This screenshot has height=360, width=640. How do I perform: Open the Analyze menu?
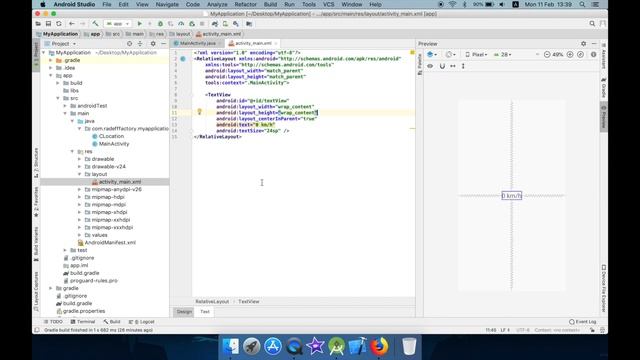[x=217, y=4]
